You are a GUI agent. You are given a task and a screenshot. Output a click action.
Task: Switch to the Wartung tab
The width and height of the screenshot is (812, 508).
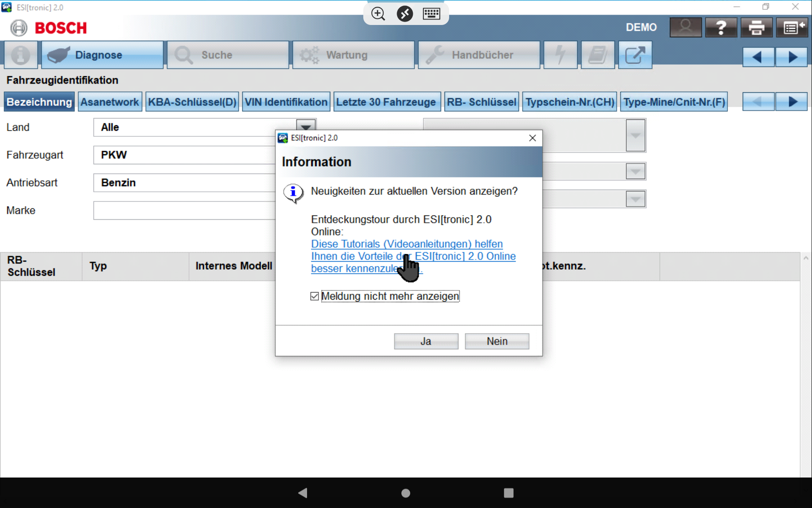354,55
